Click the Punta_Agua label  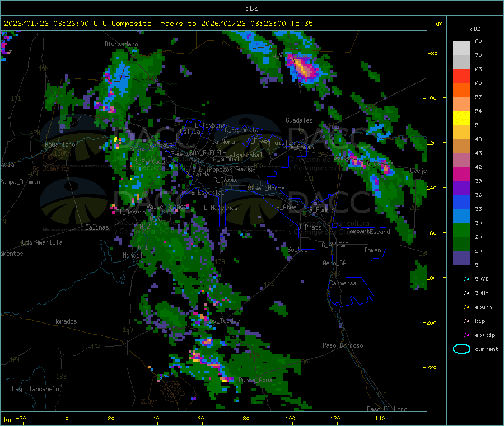(x=255, y=381)
